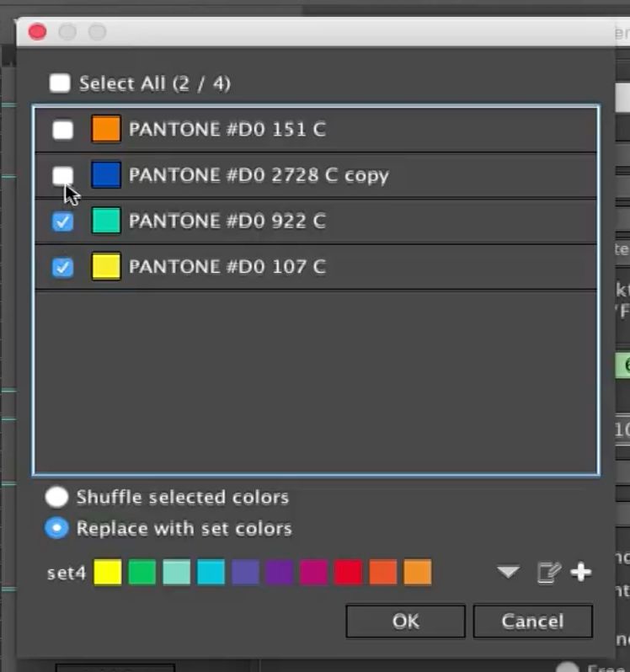This screenshot has width=630, height=672.
Task: Uncheck the PANTONE #D0 922 C checkbox
Action: pyautogui.click(x=63, y=221)
